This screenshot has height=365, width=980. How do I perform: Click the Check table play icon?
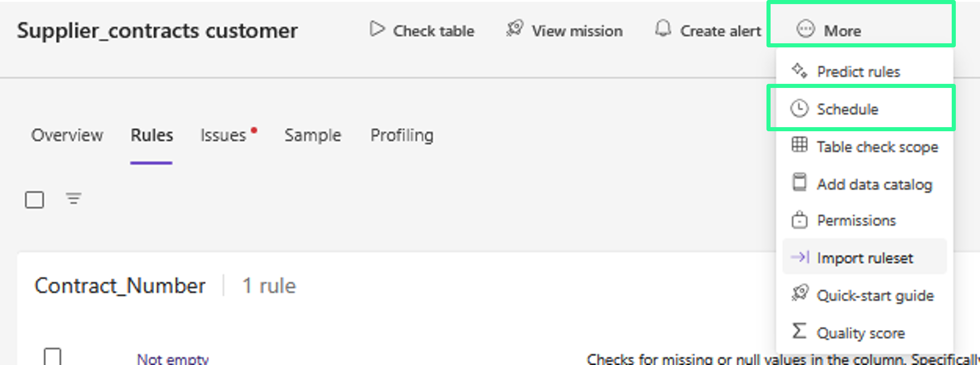[376, 29]
